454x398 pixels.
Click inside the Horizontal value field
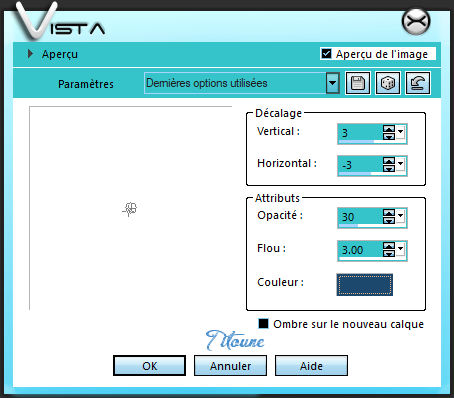(360, 164)
